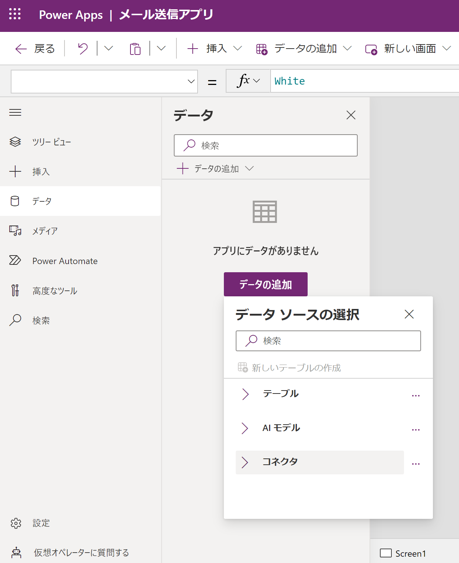Open the paste options dropdown arrow

pos(161,48)
